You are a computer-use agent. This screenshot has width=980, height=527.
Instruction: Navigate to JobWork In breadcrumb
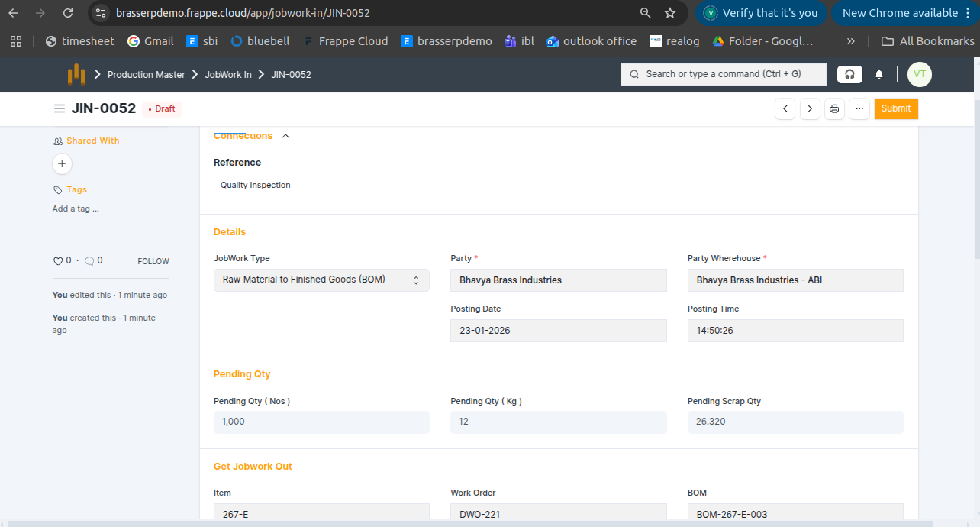point(227,74)
